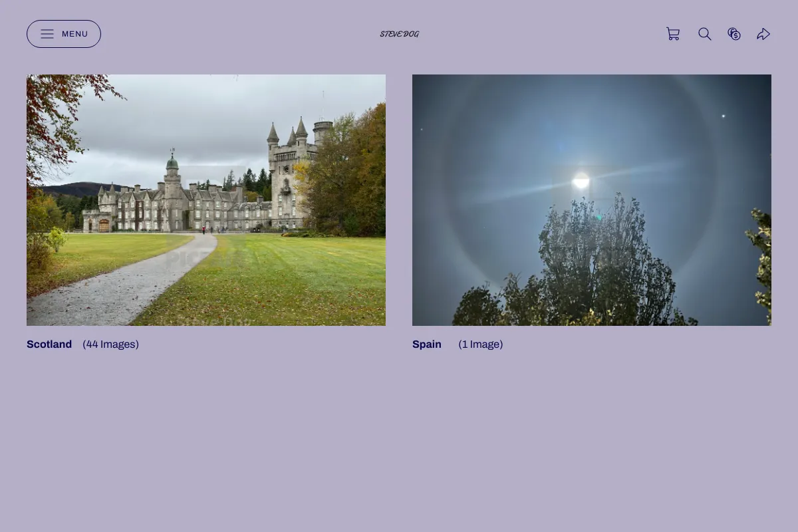Select the Scotland gallery title

49,344
